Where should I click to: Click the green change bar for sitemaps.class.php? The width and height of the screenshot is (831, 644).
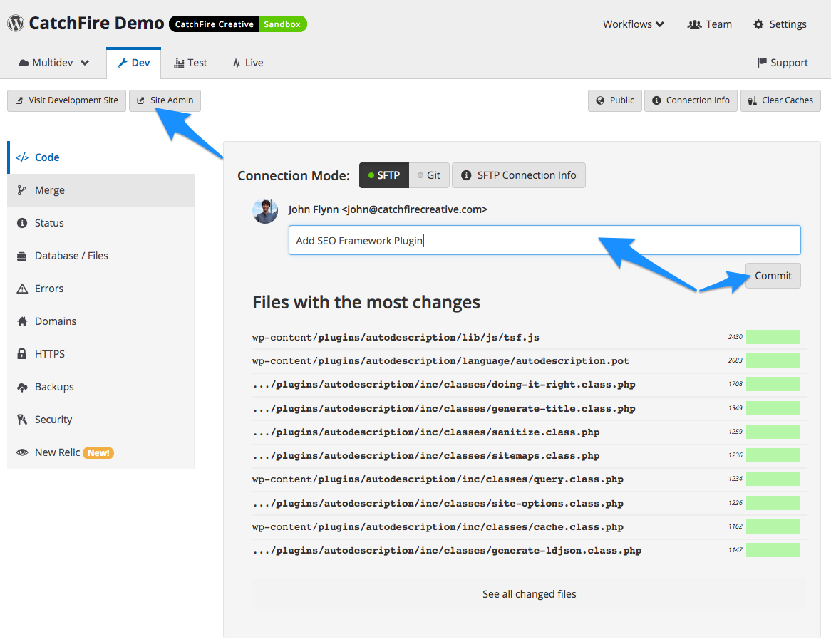pyautogui.click(x=773, y=455)
